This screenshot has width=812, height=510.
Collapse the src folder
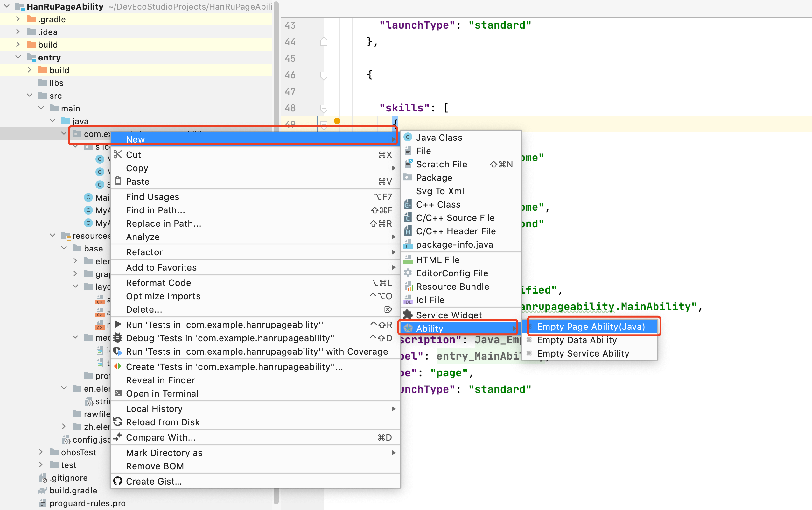tap(30, 95)
